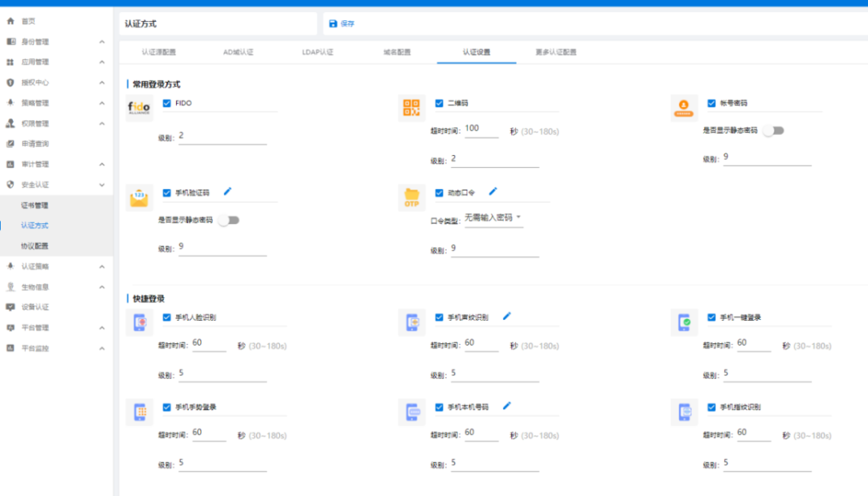Click the OTP folder icon for 动态口令
The image size is (868, 496).
click(x=411, y=198)
